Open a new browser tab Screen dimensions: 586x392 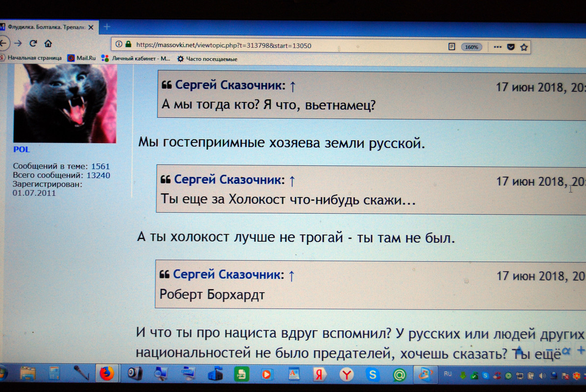point(107,27)
